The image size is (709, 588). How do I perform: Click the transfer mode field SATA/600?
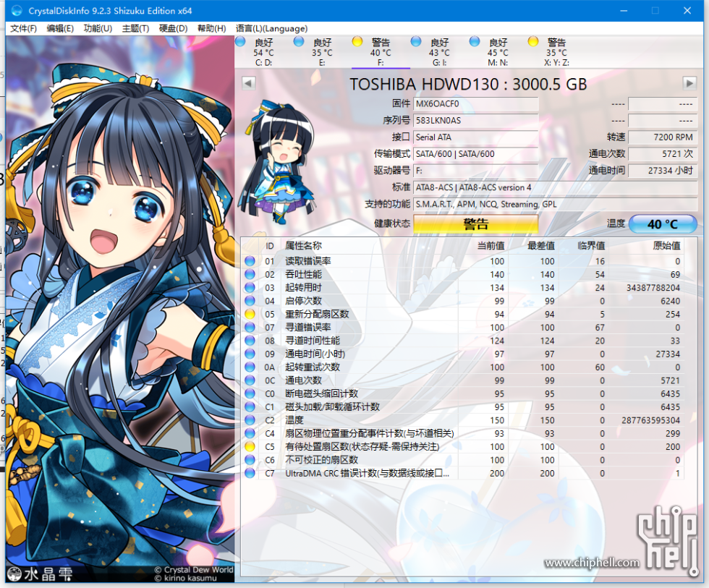(x=476, y=154)
